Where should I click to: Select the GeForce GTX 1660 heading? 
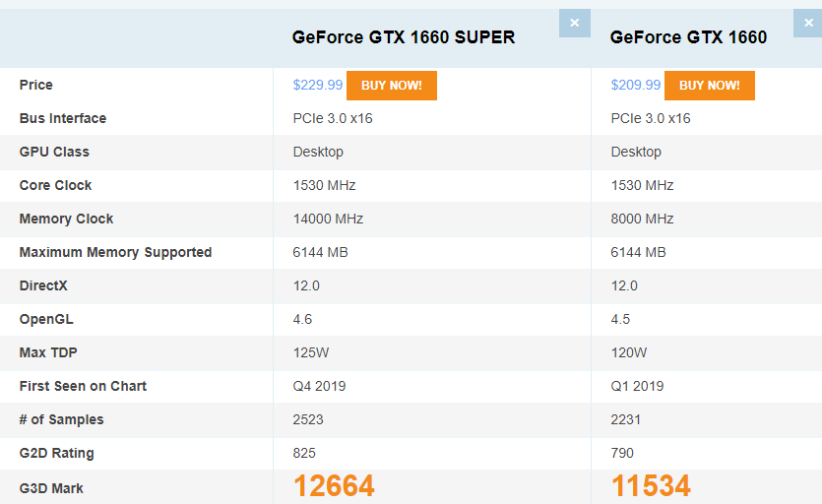click(688, 37)
